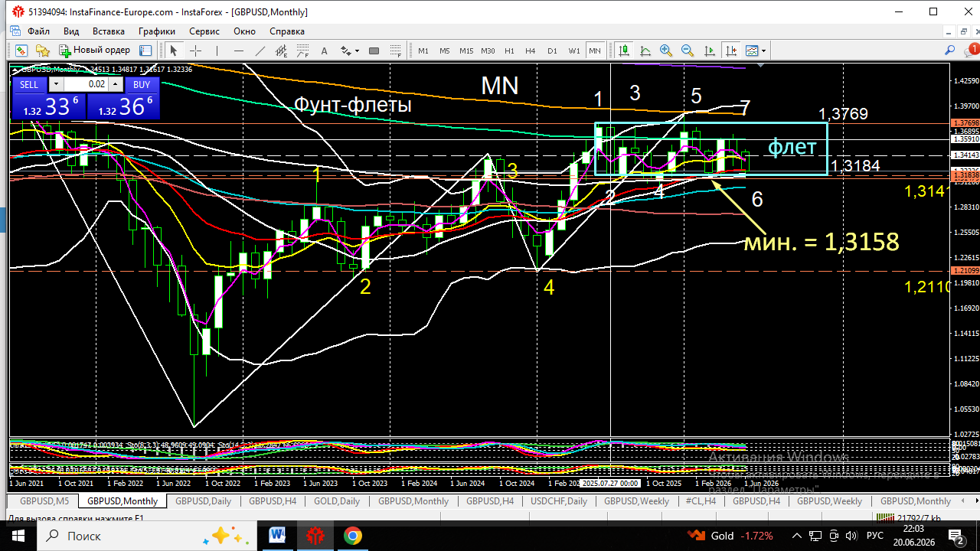Switch to H4 timeframe
Image resolution: width=980 pixels, height=551 pixels.
[531, 51]
